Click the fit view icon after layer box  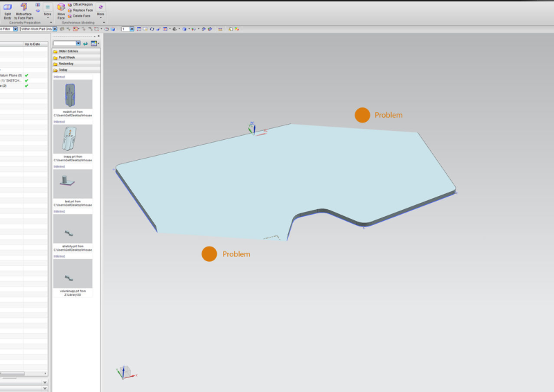tap(139, 29)
